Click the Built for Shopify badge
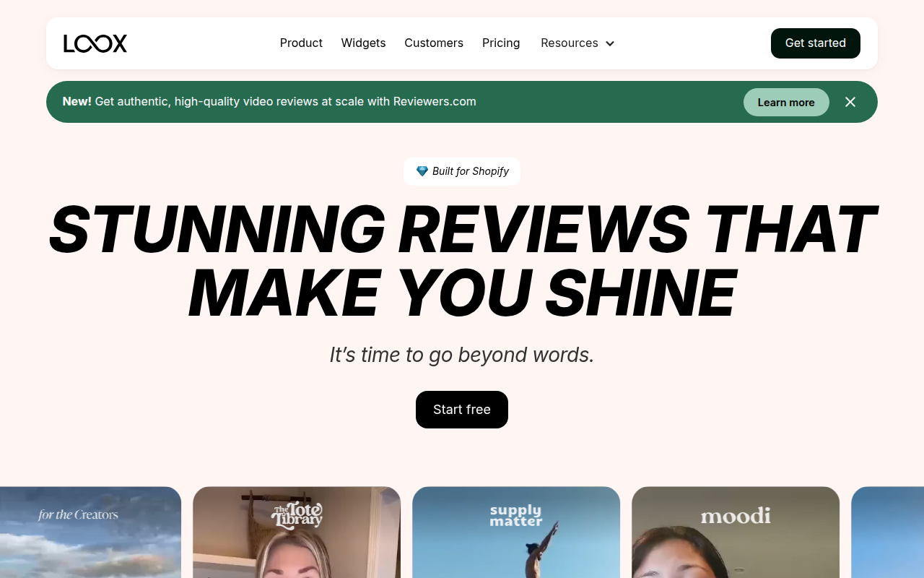 coord(462,171)
